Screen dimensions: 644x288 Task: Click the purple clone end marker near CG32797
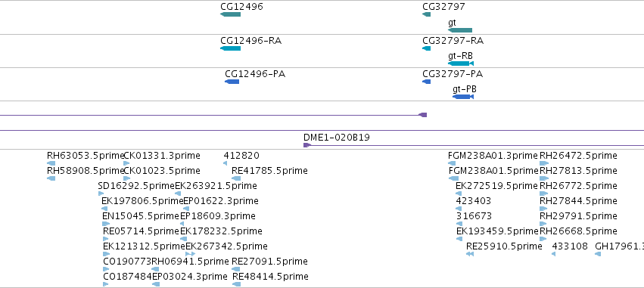[422, 115]
